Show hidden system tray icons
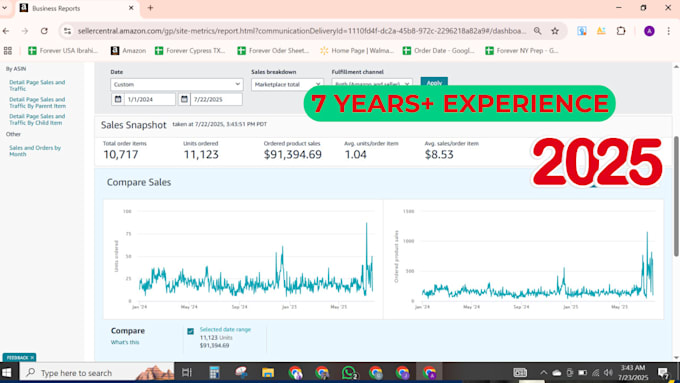 (x=543, y=373)
